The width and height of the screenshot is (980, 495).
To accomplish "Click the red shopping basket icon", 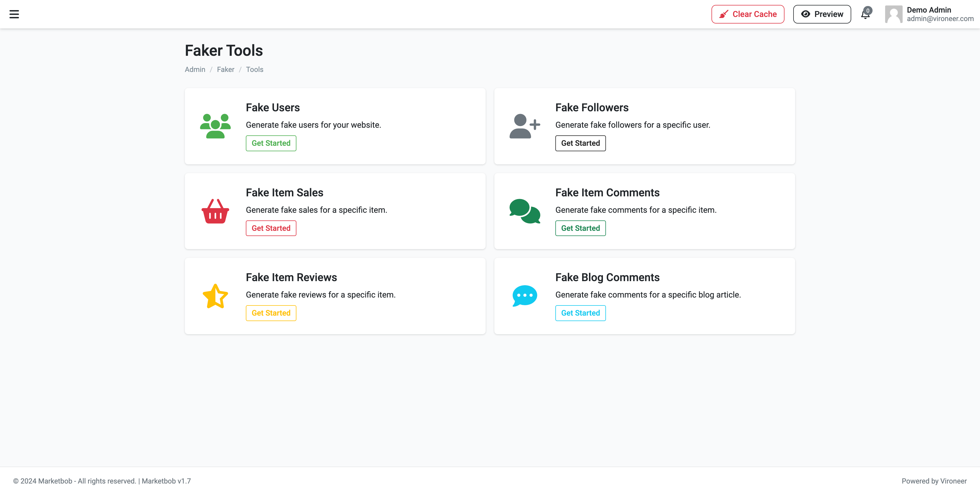I will point(215,211).
